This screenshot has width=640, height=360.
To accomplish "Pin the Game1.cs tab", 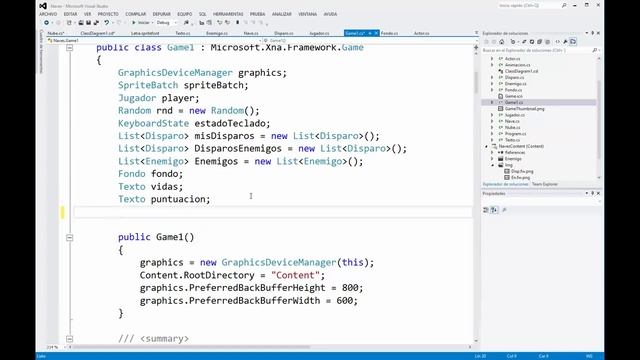I will (370, 33).
